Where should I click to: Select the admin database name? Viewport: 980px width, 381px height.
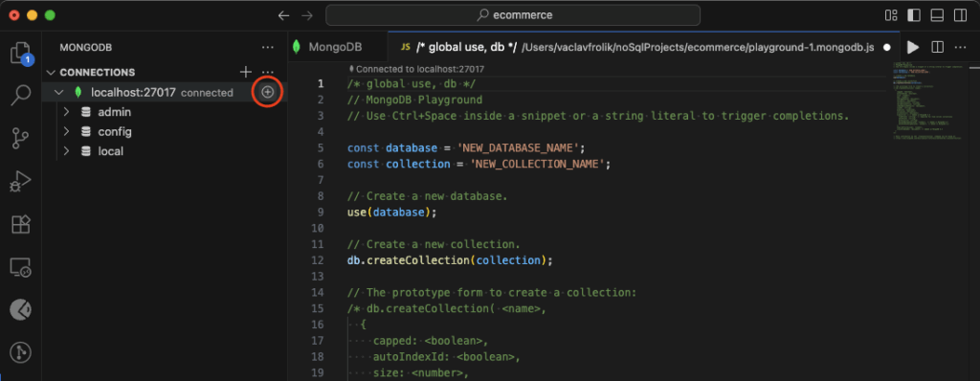115,113
